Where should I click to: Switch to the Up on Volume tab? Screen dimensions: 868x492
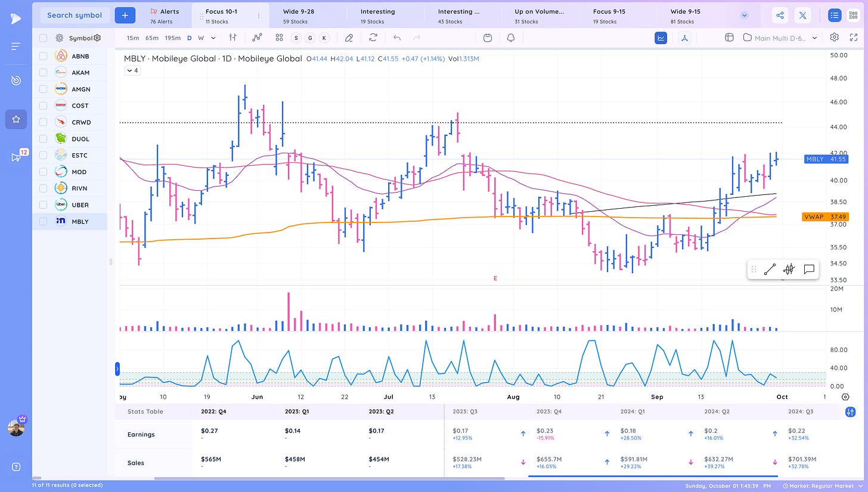point(540,16)
